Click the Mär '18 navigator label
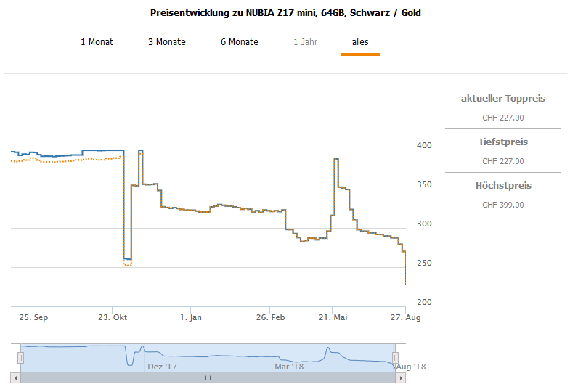This screenshot has height=392, width=570. pyautogui.click(x=288, y=367)
